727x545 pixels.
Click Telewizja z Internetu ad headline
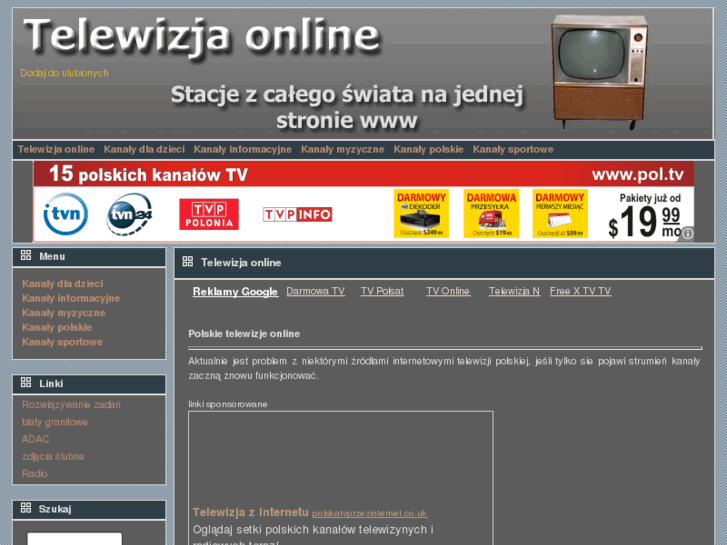pyautogui.click(x=250, y=512)
